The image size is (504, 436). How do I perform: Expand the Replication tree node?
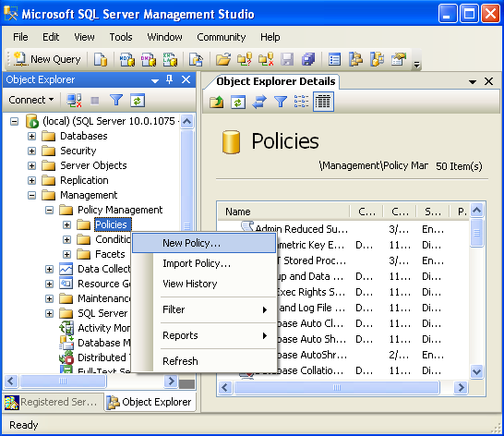coord(31,180)
